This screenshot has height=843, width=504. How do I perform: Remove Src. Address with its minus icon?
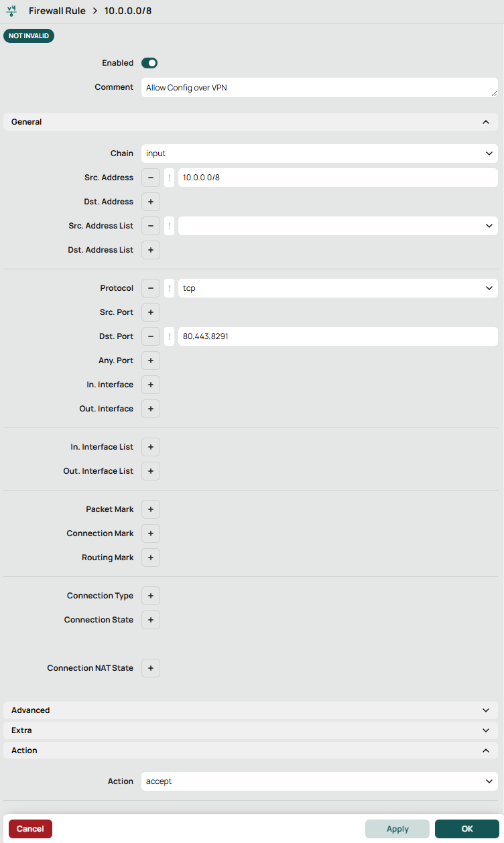(150, 178)
